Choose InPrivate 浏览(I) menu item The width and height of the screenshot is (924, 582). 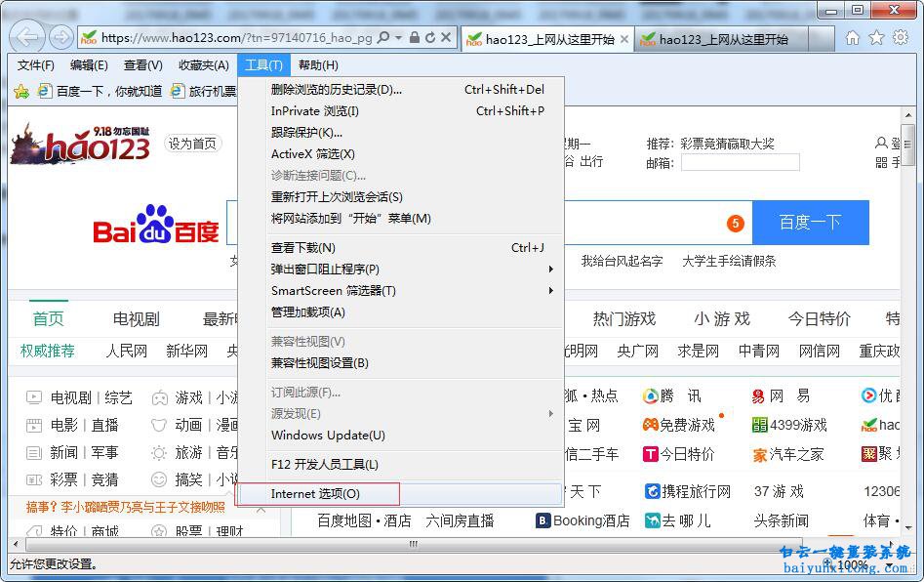pyautogui.click(x=402, y=111)
